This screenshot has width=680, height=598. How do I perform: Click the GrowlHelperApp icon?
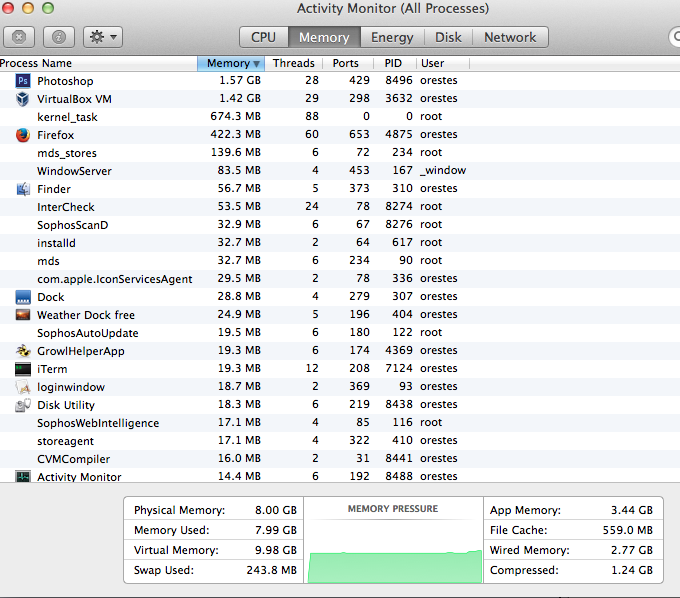(x=23, y=350)
